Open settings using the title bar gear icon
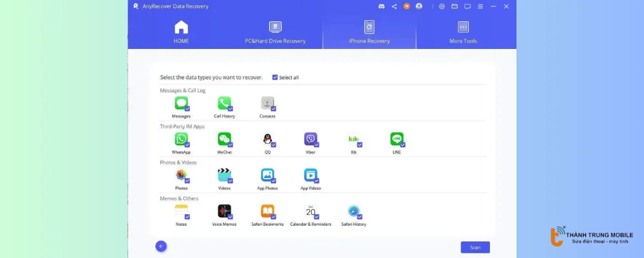The image size is (644, 258). [x=441, y=6]
